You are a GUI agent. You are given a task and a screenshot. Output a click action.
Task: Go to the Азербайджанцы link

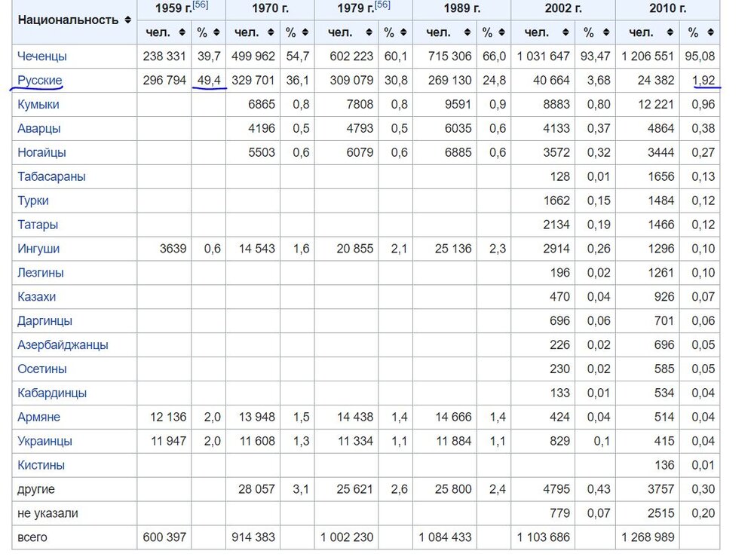click(x=63, y=344)
